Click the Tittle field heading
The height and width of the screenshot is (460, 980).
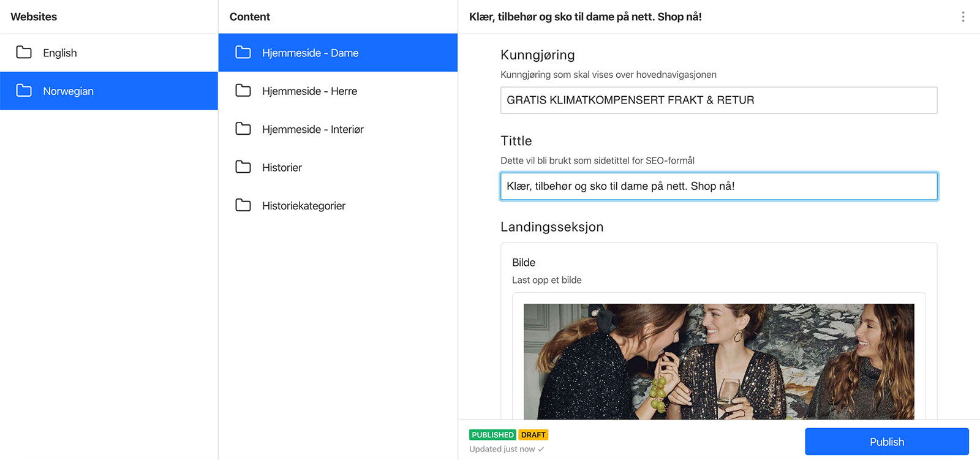pos(516,141)
